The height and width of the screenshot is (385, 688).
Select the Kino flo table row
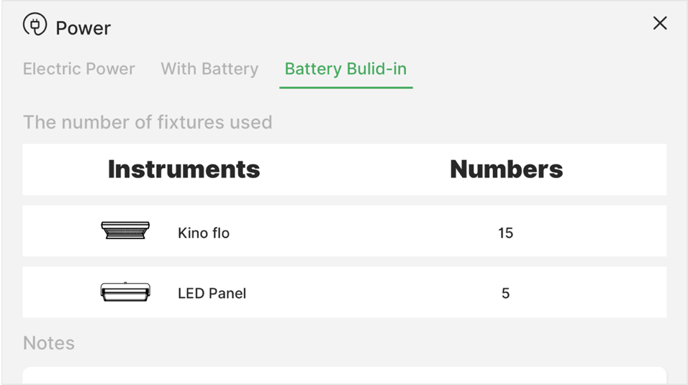[x=344, y=231]
